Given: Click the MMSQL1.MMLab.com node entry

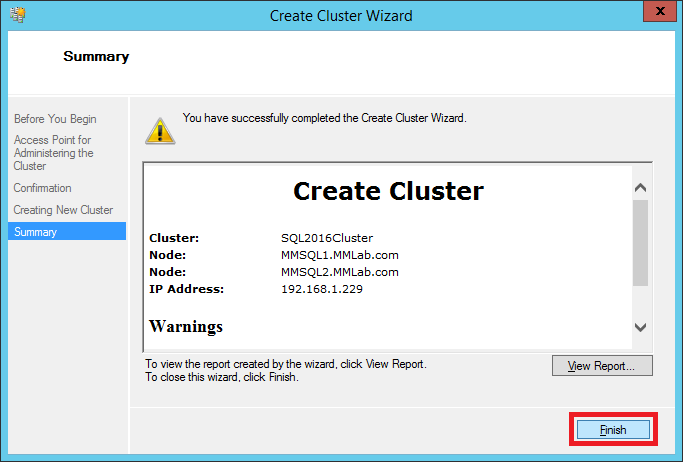Looking at the screenshot, I should click(339, 255).
